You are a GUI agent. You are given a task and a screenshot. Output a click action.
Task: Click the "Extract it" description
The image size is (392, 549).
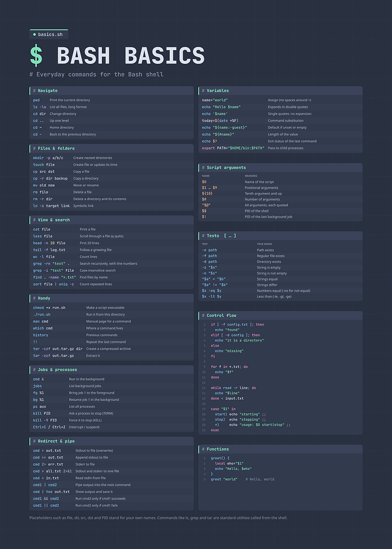(93, 356)
